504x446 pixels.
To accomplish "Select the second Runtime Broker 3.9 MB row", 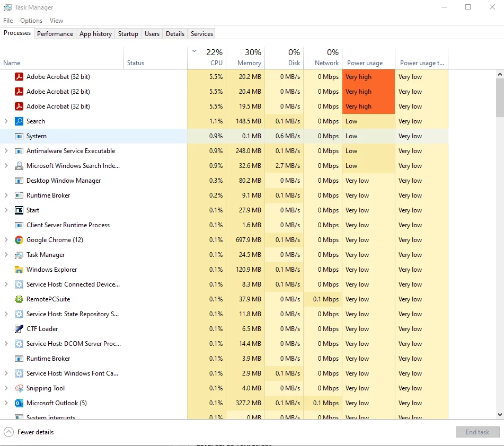I will [x=224, y=359].
